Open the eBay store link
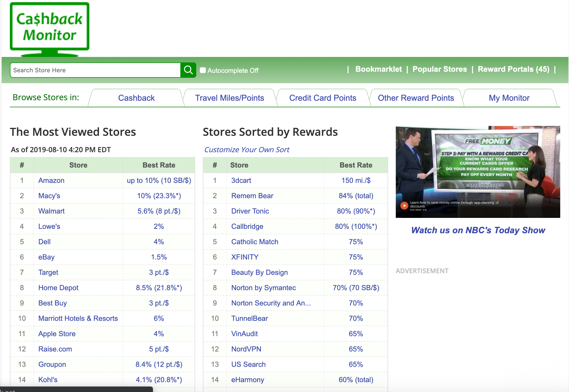Screen dimensions: 569x392 (x=46, y=257)
